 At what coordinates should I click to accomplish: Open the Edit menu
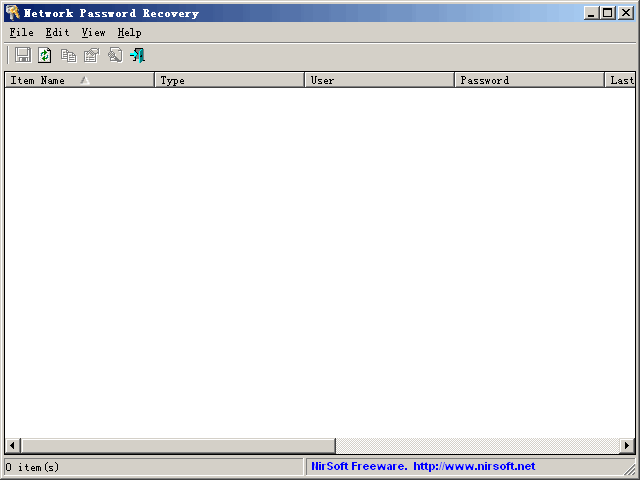[58, 32]
